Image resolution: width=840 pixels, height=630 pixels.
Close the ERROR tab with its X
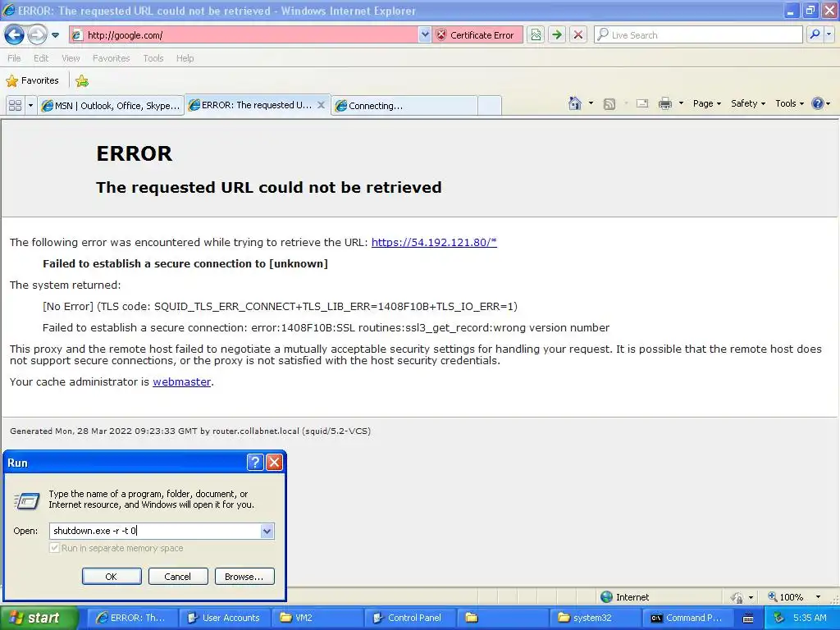321,105
